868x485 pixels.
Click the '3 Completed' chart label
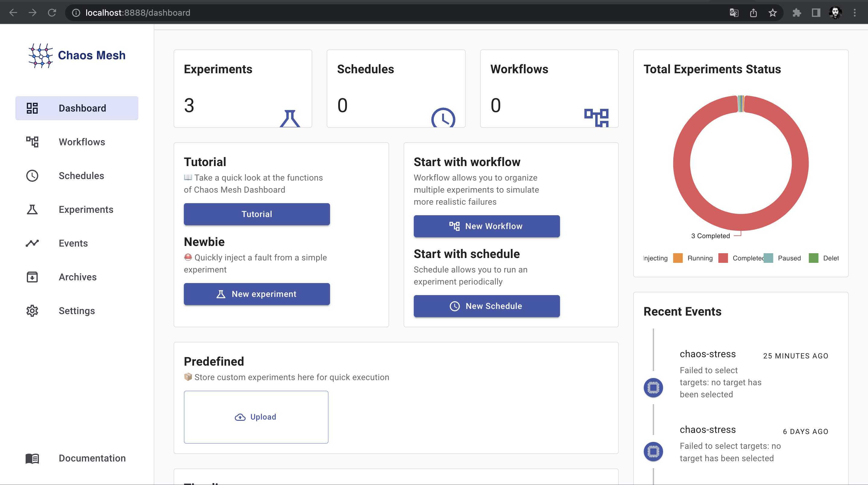(x=710, y=236)
